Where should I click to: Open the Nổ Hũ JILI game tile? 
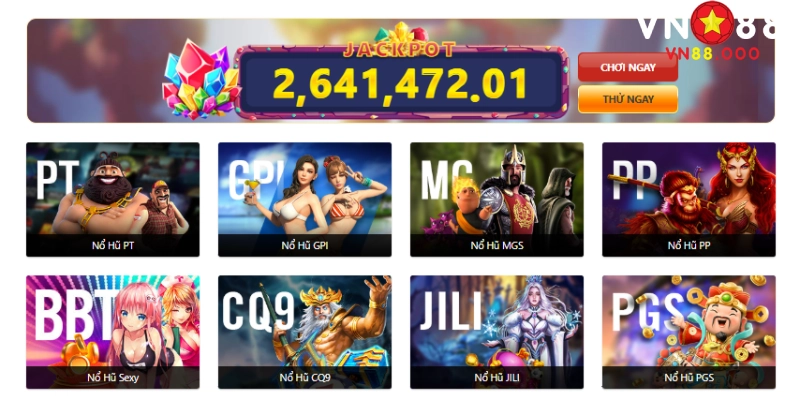tap(496, 332)
